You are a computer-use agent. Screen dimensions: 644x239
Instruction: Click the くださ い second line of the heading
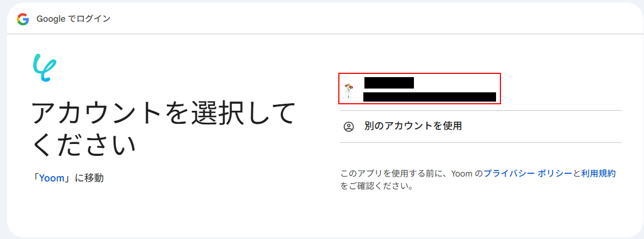[x=84, y=144]
